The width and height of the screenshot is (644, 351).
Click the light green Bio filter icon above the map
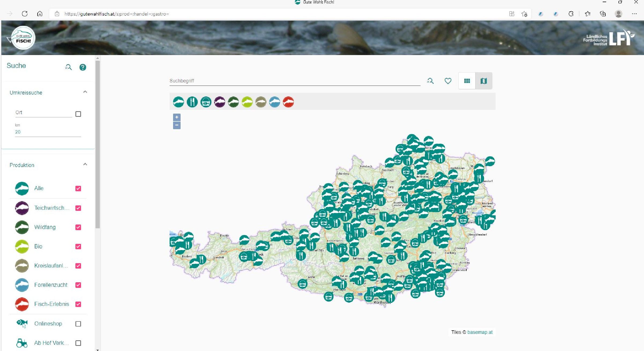pos(247,102)
